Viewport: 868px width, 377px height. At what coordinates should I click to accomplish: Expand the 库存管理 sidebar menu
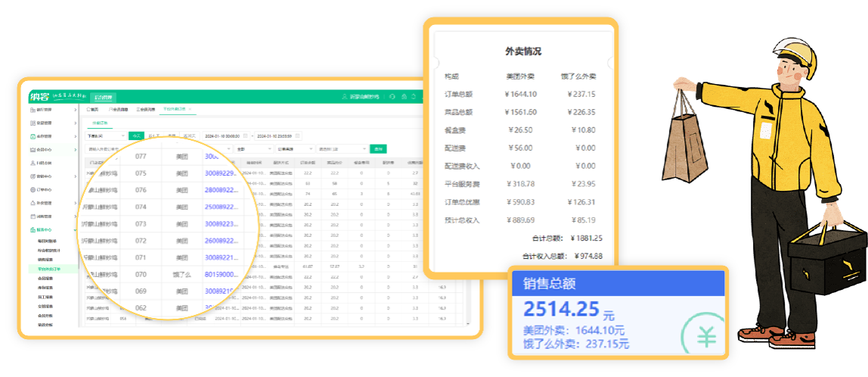75,136
